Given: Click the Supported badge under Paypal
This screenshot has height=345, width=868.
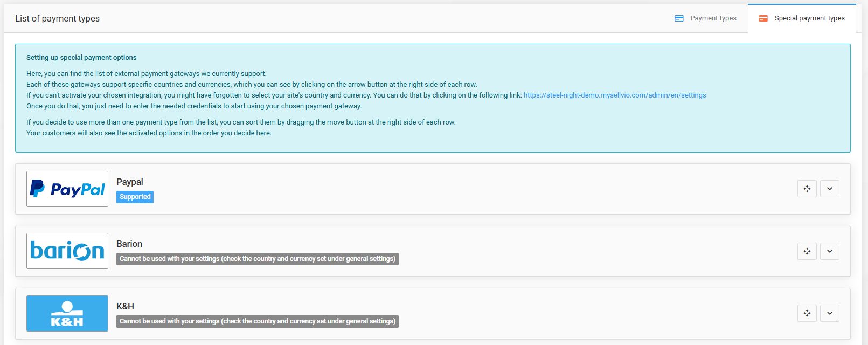Looking at the screenshot, I should 135,197.
